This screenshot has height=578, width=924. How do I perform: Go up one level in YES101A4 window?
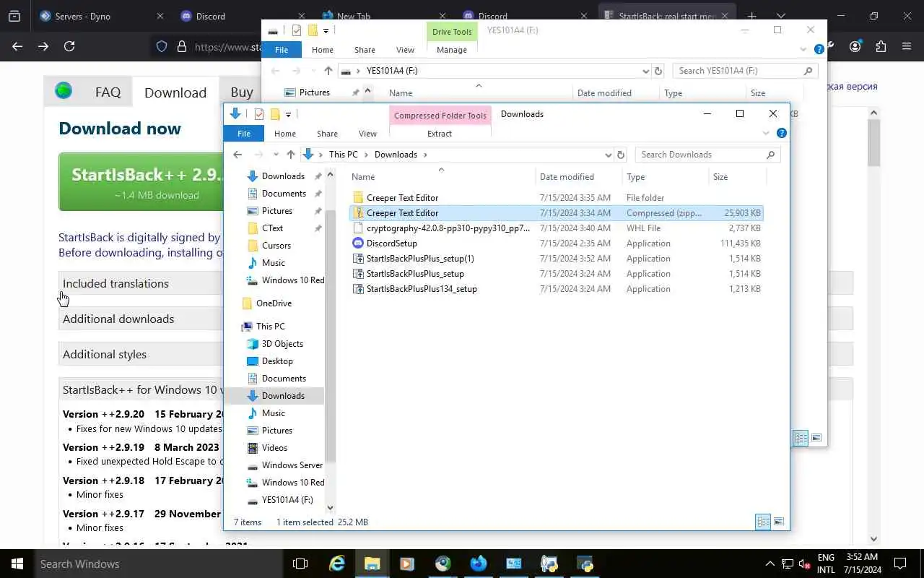pyautogui.click(x=328, y=71)
